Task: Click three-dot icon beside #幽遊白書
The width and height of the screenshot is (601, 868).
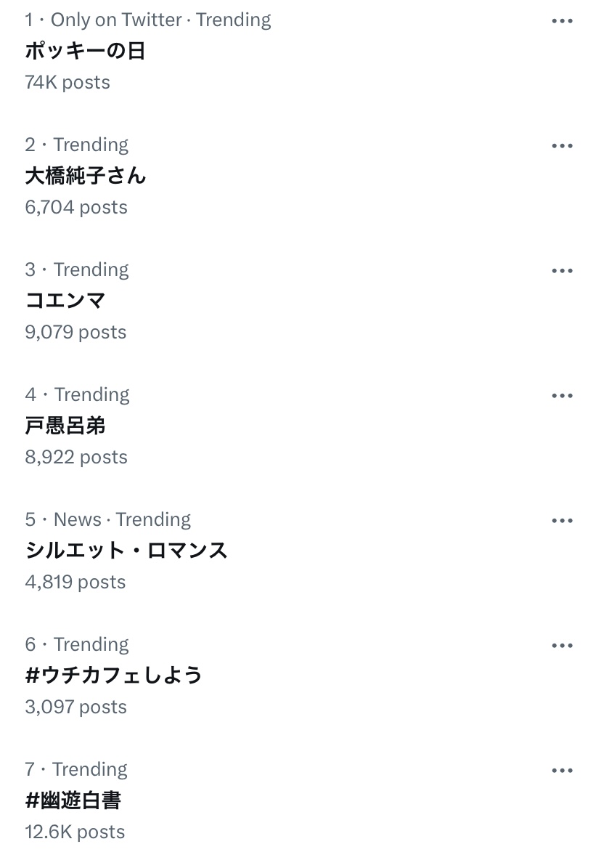Action: 562,771
